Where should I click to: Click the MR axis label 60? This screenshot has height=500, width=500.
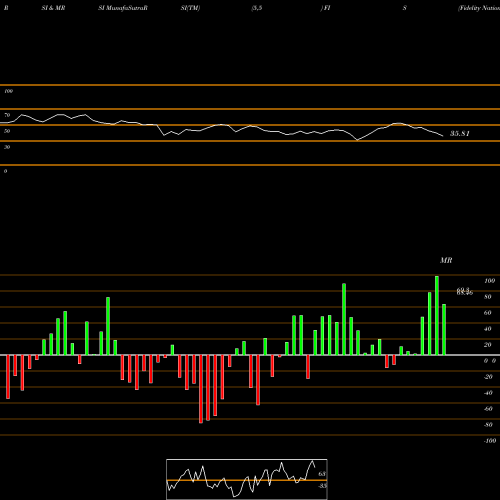coord(488,313)
